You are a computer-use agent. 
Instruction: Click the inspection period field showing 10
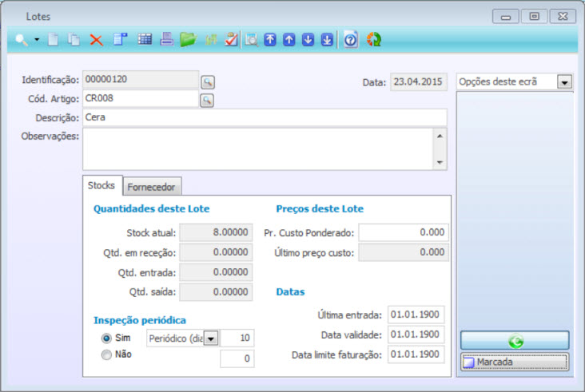[237, 338]
